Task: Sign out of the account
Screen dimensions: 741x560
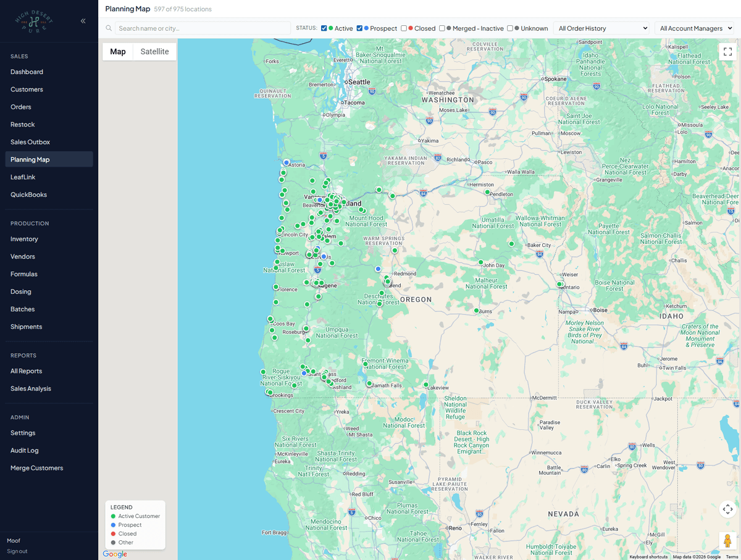Action: pos(17,551)
